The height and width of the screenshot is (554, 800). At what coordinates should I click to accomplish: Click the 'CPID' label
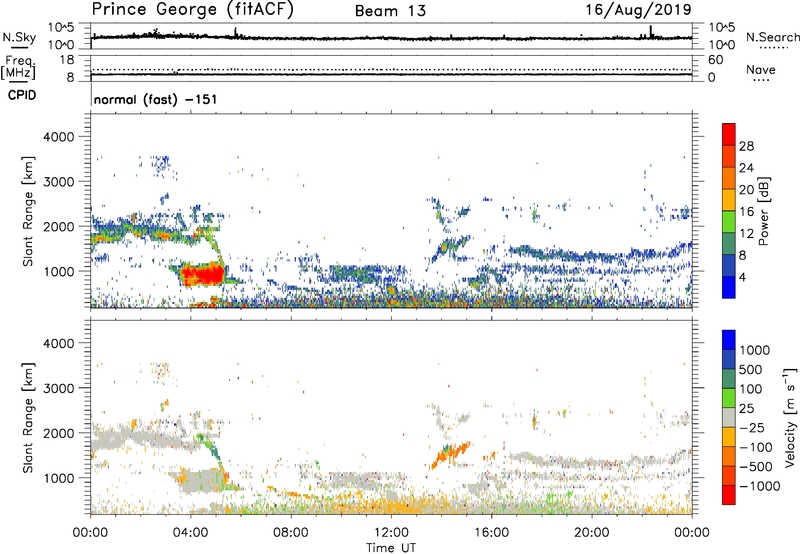coord(22,95)
